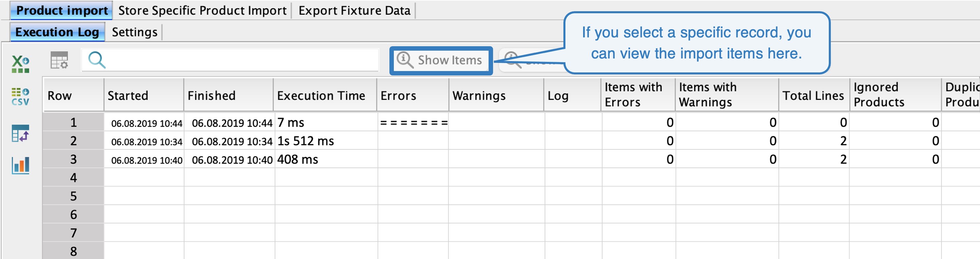The width and height of the screenshot is (980, 259).
Task: Click the pivot table icon in sidebar
Action: pyautogui.click(x=20, y=134)
